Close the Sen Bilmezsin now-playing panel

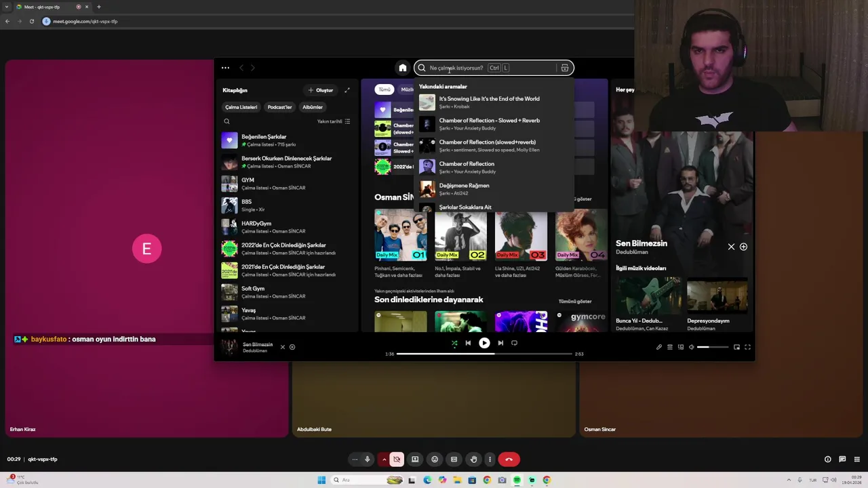[x=731, y=247]
